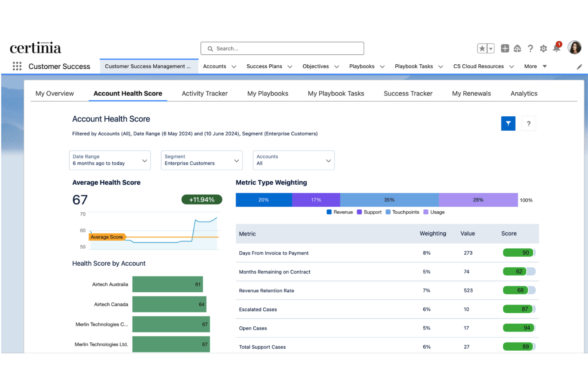This screenshot has width=588, height=392.
Task: Click the Average Score chart label
Action: (106, 237)
